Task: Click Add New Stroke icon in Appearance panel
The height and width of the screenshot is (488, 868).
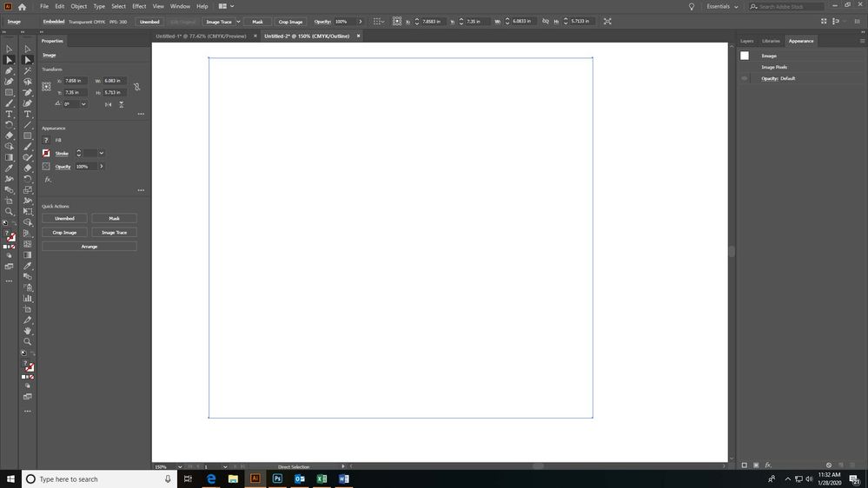Action: (x=744, y=465)
